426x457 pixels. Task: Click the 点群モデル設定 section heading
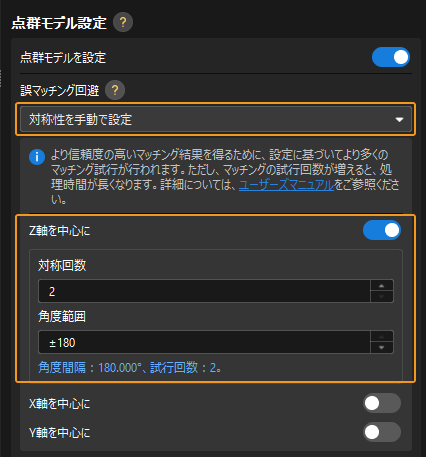click(x=59, y=23)
